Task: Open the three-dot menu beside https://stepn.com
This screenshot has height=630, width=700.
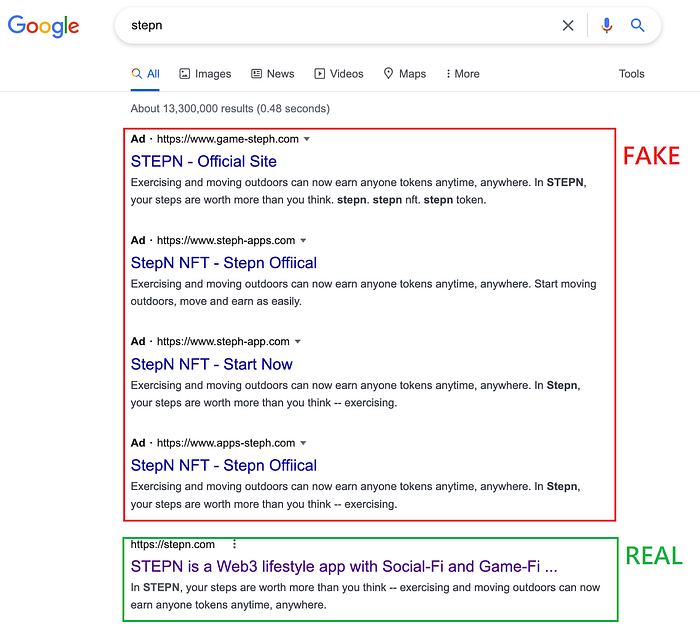Action: (x=234, y=544)
